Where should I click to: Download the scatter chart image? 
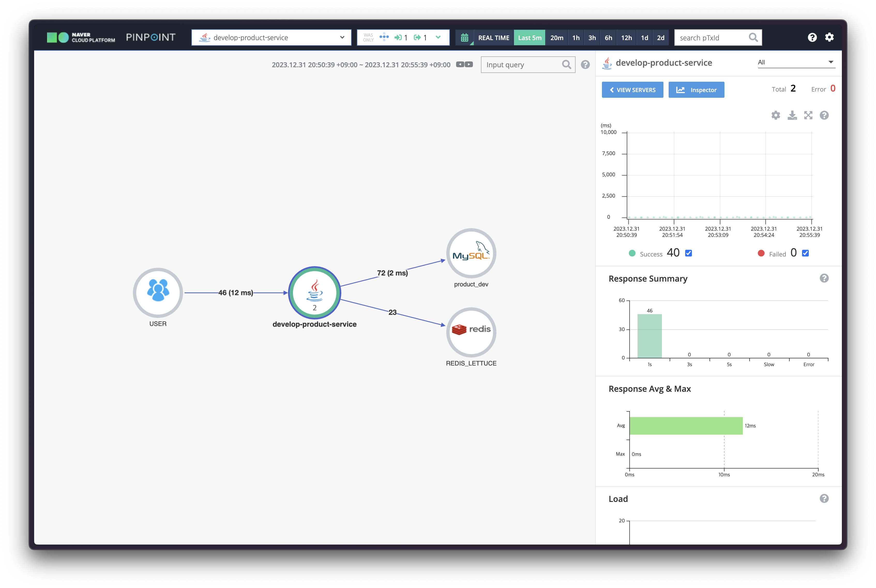coord(792,115)
